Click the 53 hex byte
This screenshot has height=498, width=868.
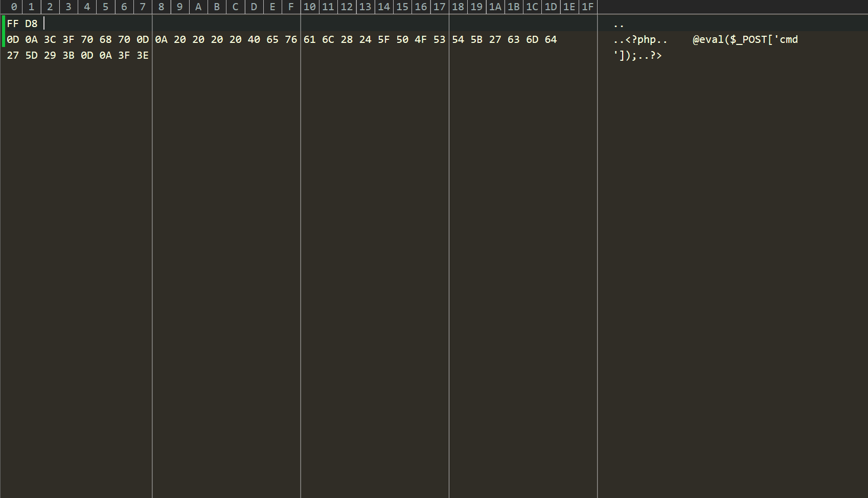(439, 39)
